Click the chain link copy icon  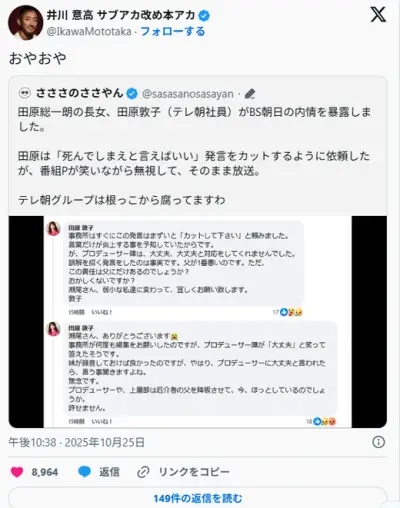tap(143, 472)
